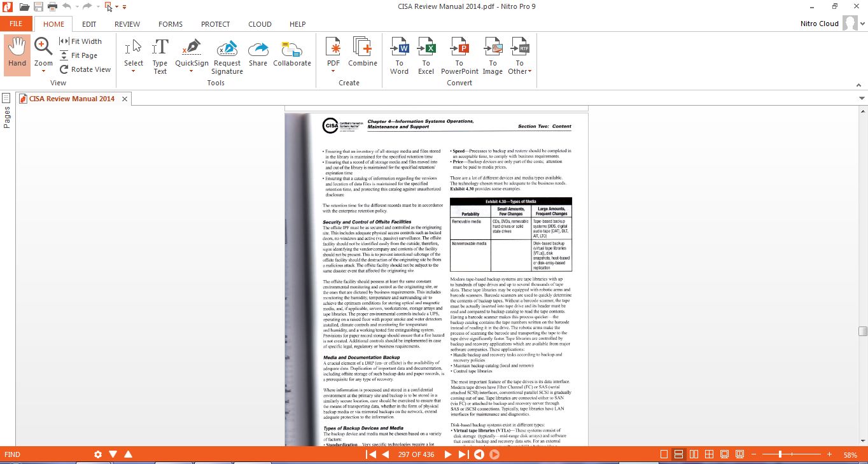The image size is (868, 464).
Task: Jump to the last page
Action: click(463, 454)
